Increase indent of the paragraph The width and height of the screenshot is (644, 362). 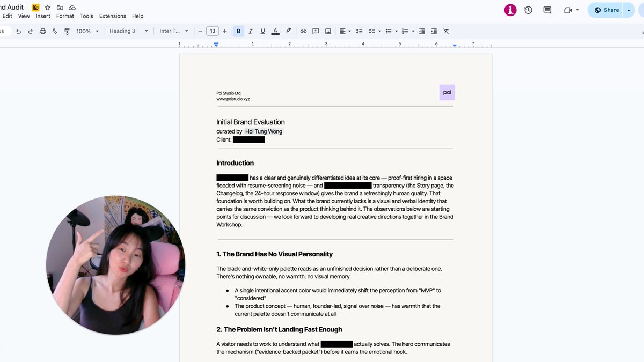434,31
